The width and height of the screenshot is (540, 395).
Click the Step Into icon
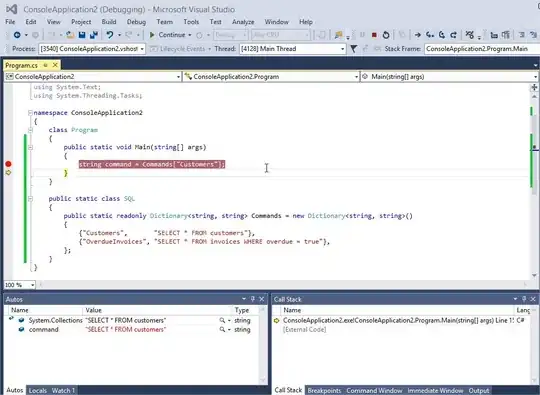(x=430, y=35)
